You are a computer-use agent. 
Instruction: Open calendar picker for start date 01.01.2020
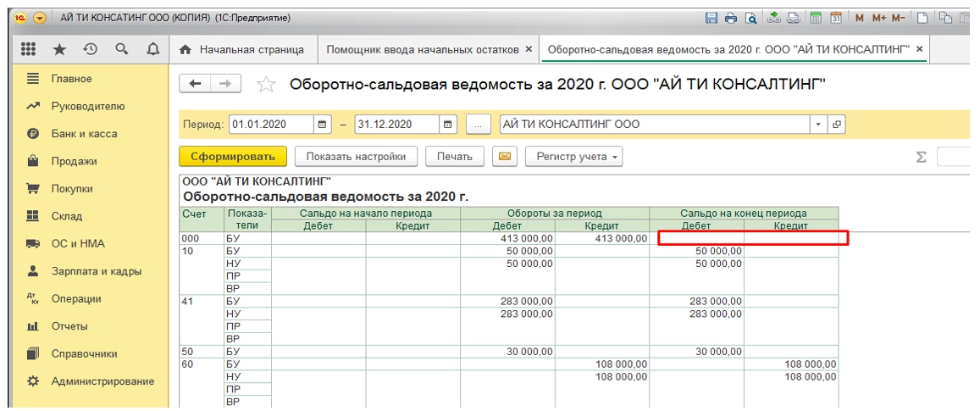322,124
